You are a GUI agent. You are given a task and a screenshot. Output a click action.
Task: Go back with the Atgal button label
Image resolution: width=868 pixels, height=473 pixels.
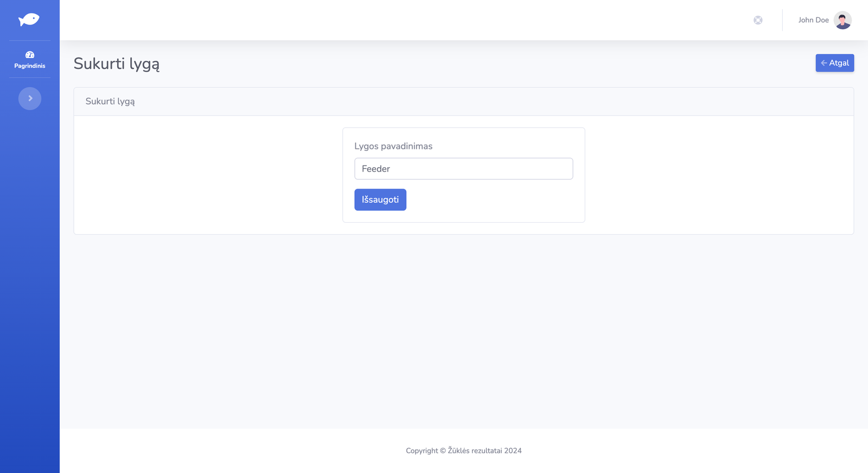tap(839, 63)
